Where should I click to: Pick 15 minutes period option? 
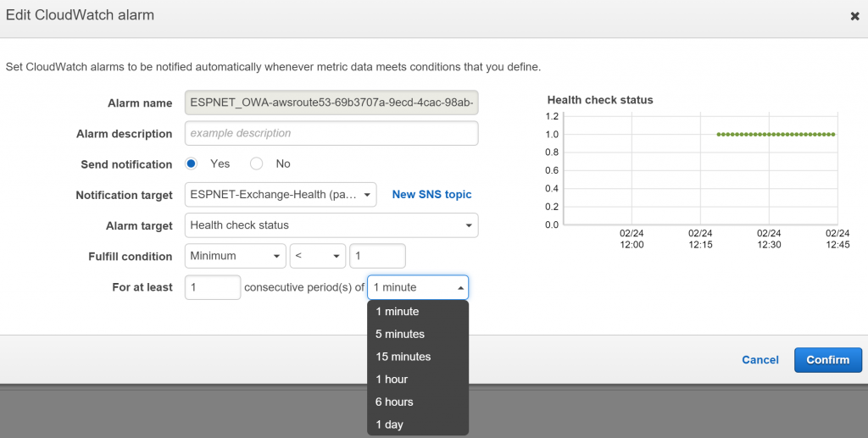[x=403, y=357]
